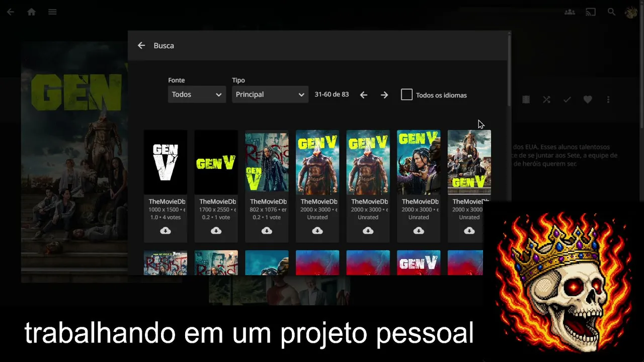Image resolution: width=644 pixels, height=362 pixels.
Task: Go back from the Busca dialog
Action: pos(141,45)
